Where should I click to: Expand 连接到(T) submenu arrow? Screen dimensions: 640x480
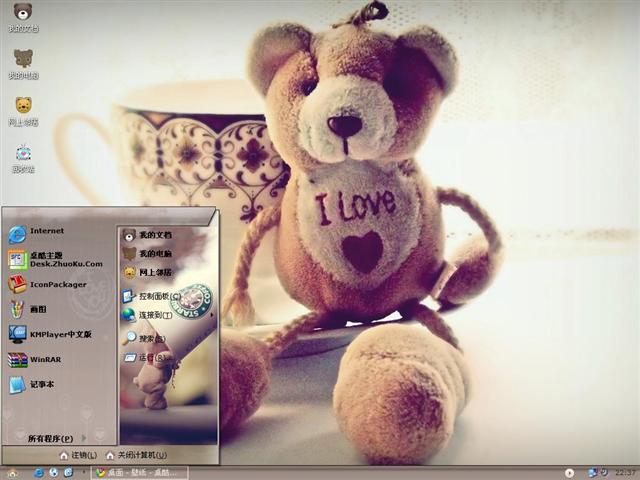[211, 315]
